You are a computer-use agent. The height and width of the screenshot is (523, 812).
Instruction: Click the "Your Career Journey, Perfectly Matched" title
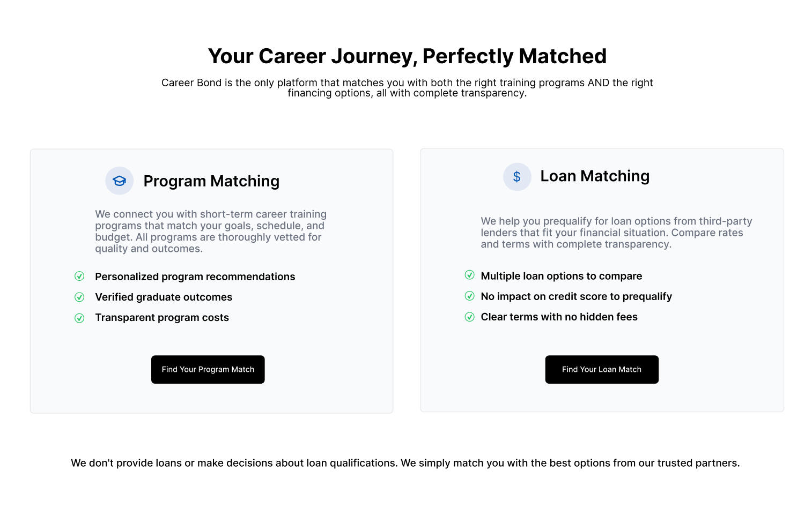407,56
